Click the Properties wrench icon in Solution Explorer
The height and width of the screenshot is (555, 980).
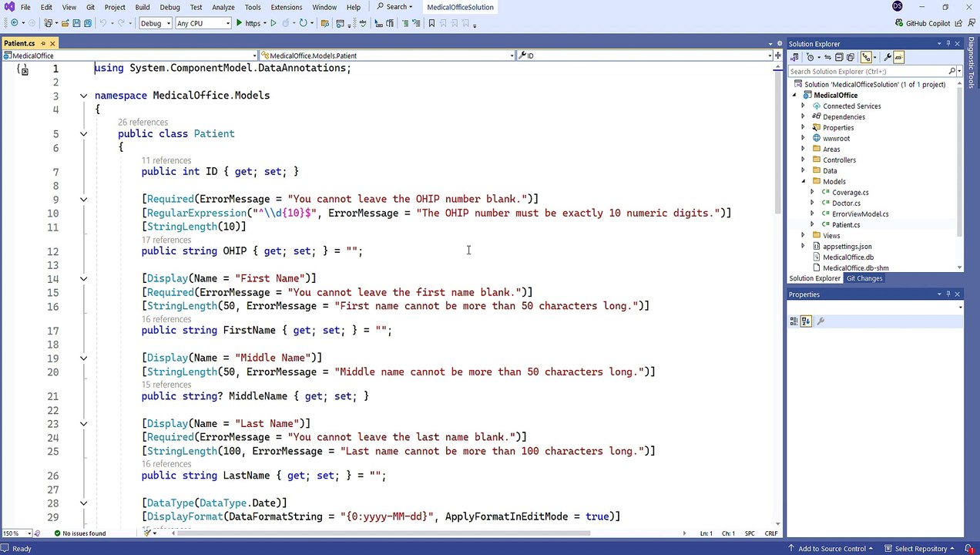(888, 57)
